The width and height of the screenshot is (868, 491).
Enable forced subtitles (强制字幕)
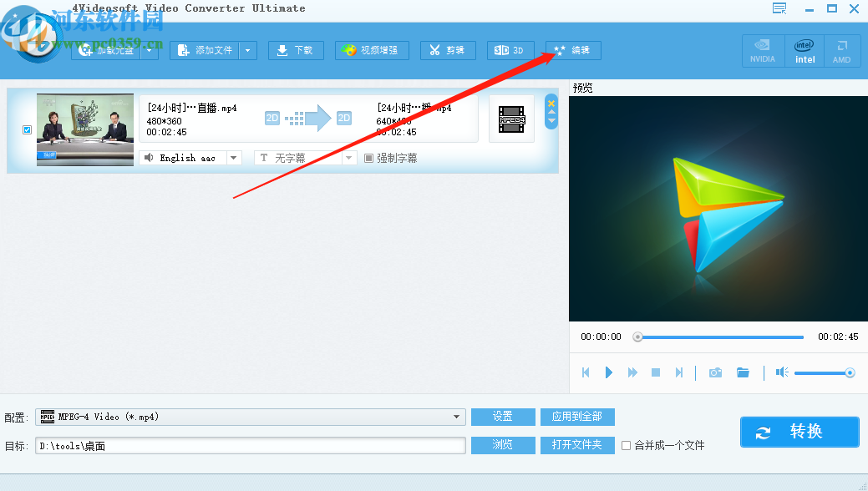[x=368, y=158]
